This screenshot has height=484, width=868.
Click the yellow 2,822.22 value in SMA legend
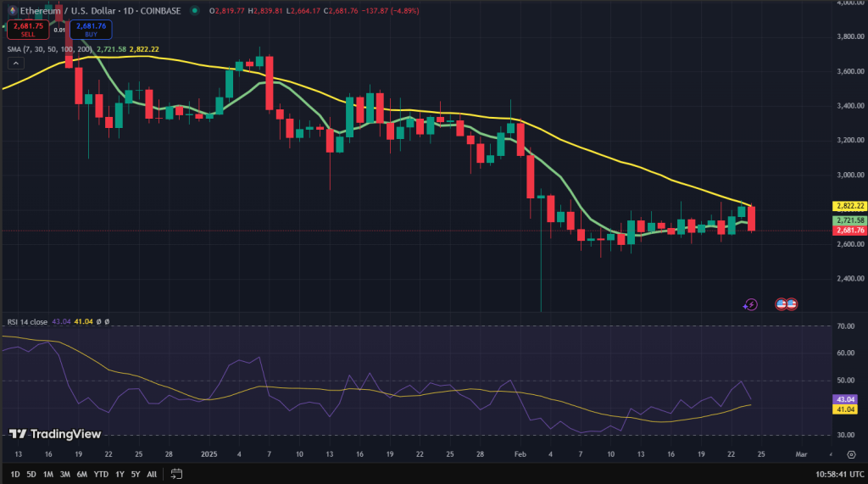pos(144,49)
